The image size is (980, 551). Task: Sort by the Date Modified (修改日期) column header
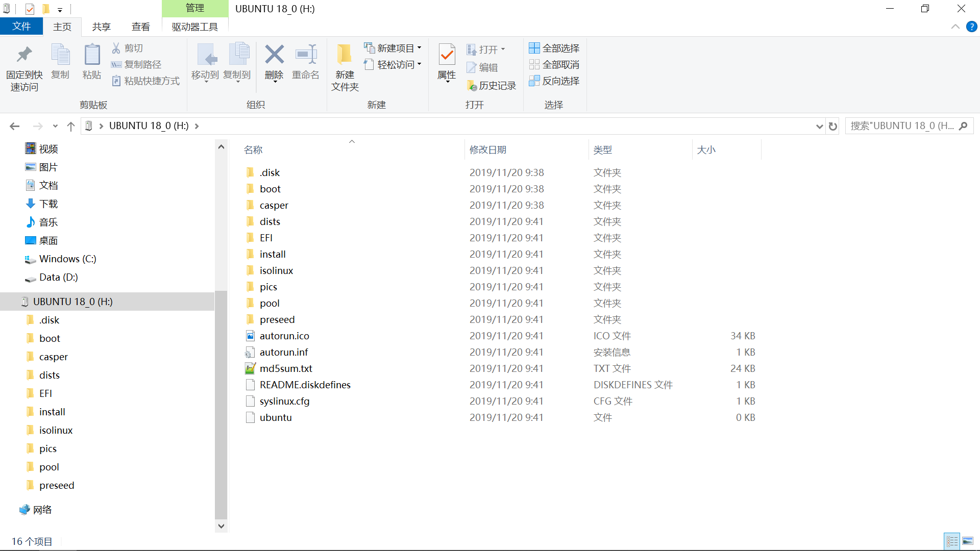[x=488, y=150]
